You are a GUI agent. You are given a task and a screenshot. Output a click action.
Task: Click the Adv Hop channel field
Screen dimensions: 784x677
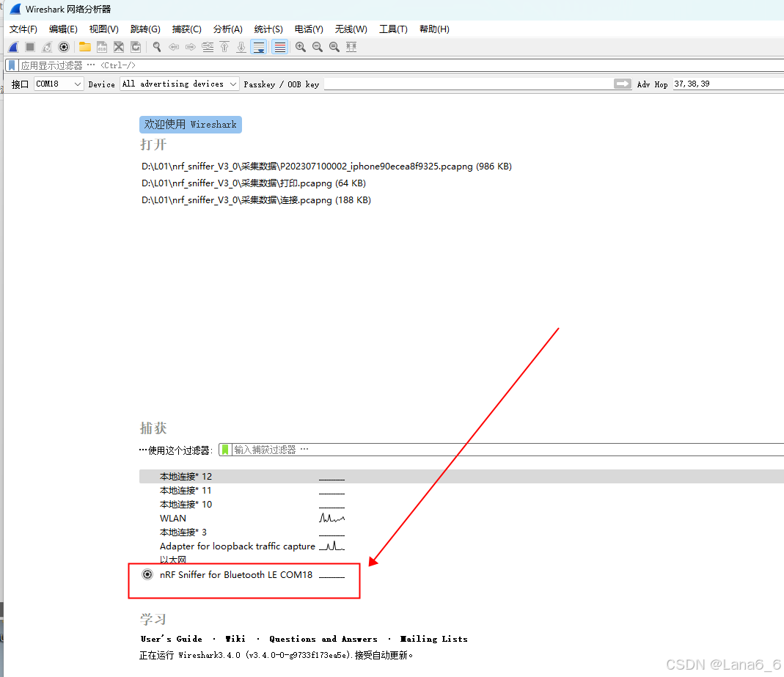point(728,84)
